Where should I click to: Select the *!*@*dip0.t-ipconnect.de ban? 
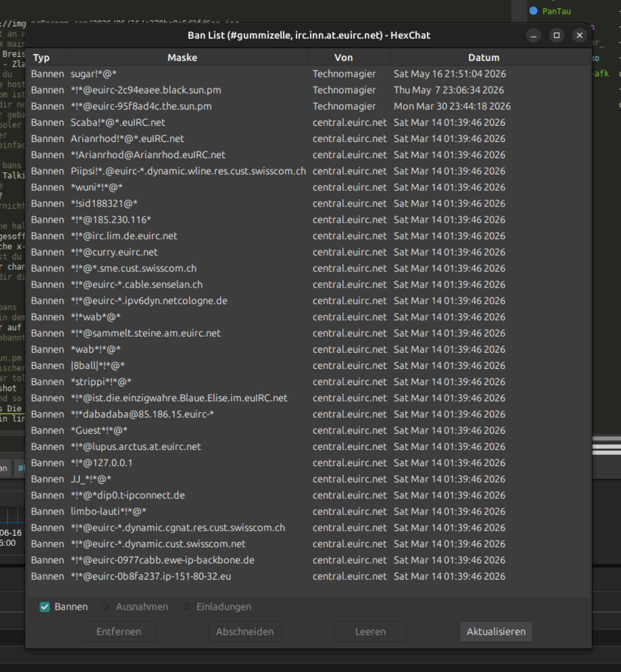[128, 495]
